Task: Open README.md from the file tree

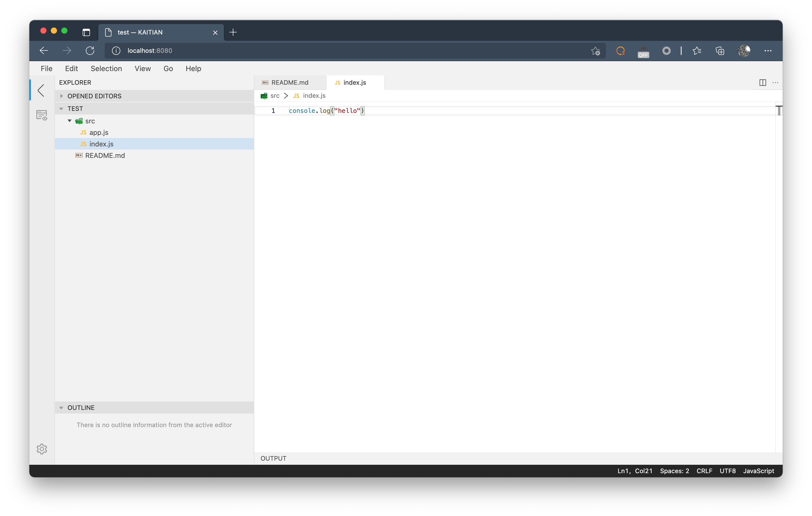Action: click(154, 155)
